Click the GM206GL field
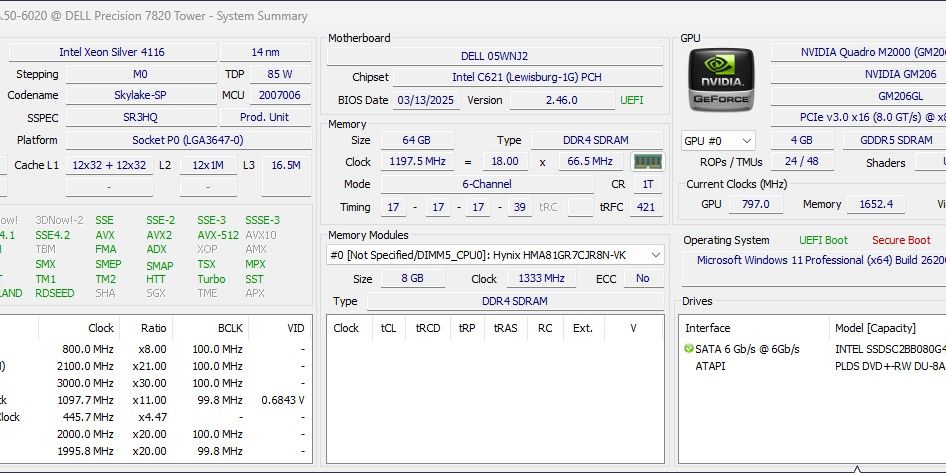The width and height of the screenshot is (946, 473). (x=859, y=96)
